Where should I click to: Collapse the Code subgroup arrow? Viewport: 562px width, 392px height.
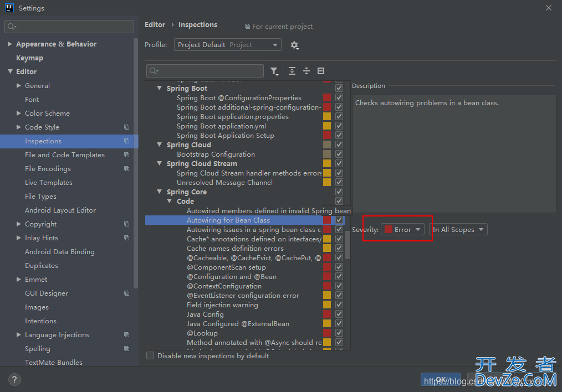tap(170, 201)
